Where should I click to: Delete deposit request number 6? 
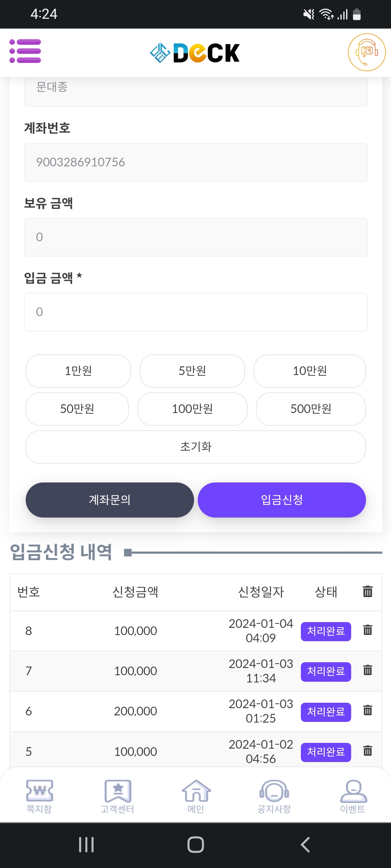(367, 710)
